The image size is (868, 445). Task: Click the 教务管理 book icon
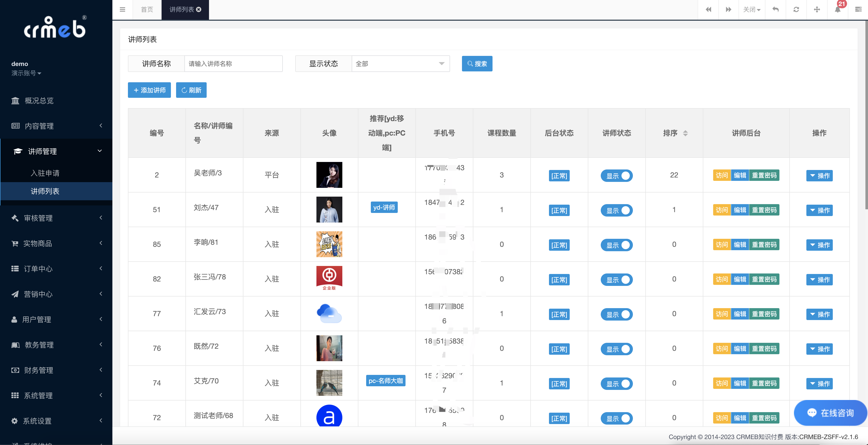(x=16, y=345)
